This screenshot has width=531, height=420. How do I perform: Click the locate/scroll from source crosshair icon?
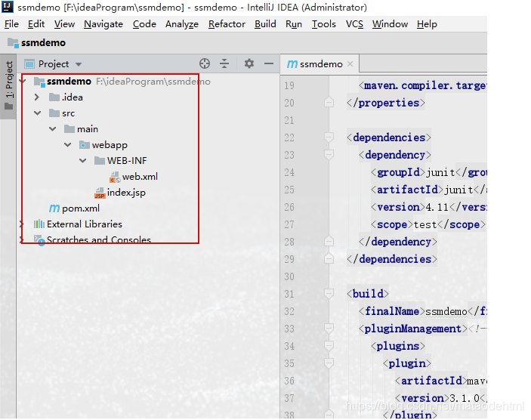pos(205,63)
